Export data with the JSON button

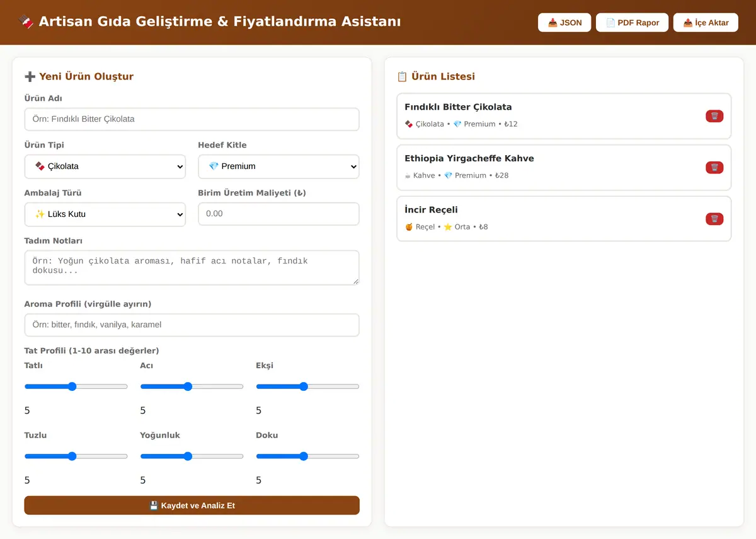(564, 23)
